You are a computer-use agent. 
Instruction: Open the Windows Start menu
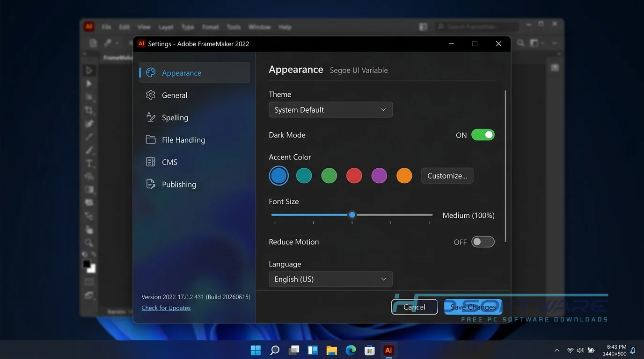[x=256, y=350]
